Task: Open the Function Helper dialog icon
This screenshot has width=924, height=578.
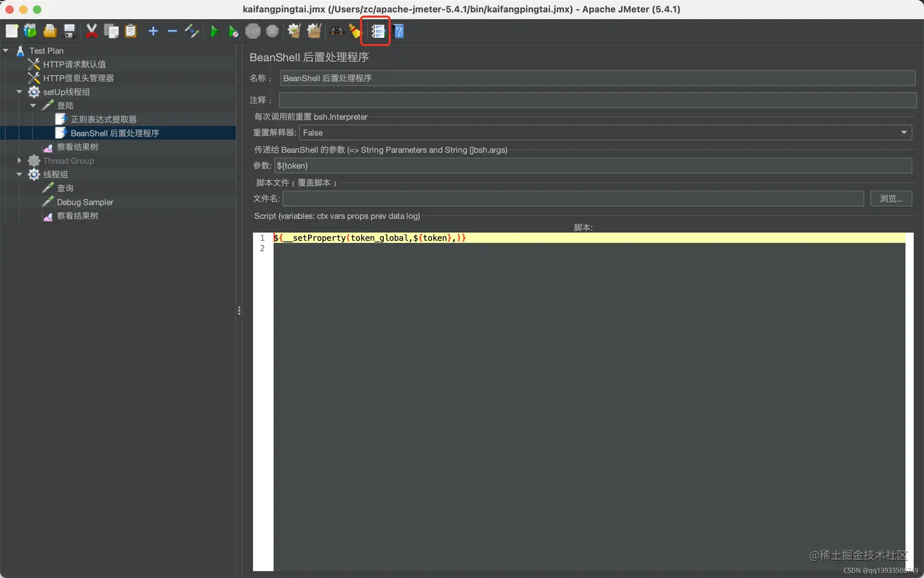Action: 378,31
